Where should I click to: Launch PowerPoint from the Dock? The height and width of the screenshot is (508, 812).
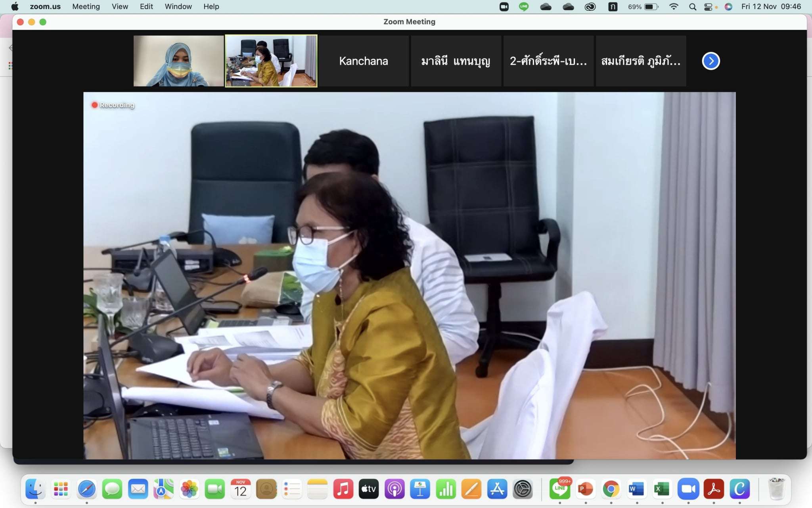coord(585,489)
